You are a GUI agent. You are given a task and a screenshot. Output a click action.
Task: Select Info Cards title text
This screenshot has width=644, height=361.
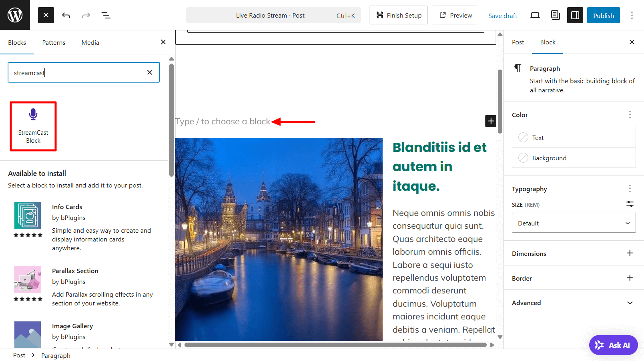tap(67, 207)
